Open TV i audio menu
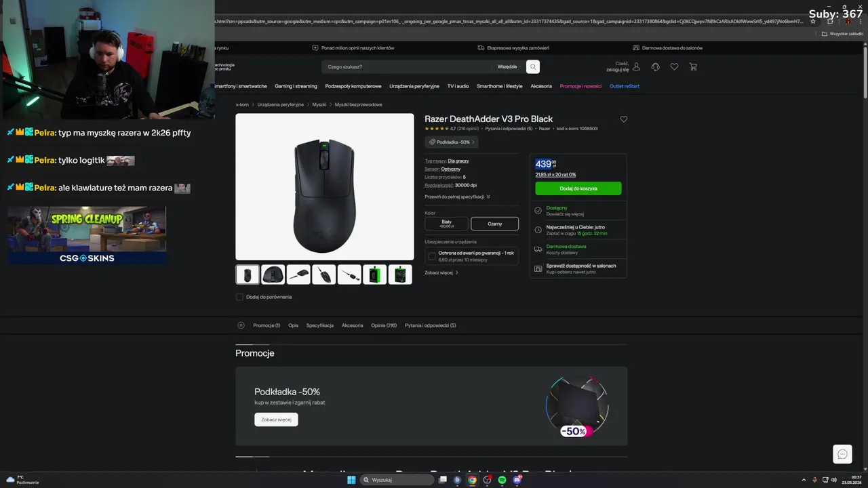This screenshot has height=488, width=868. point(458,86)
